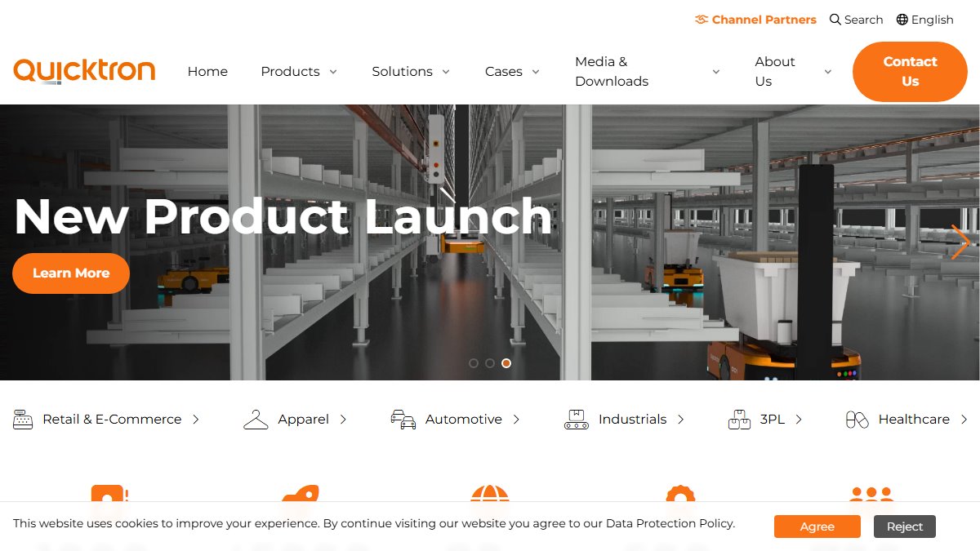
Task: Click the Learn More button
Action: pyautogui.click(x=71, y=273)
